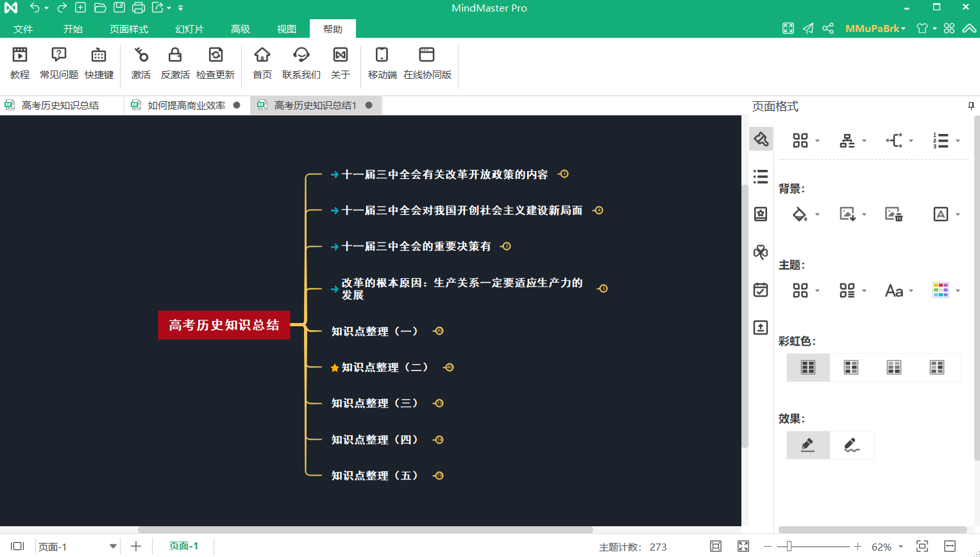Open the clipart clover sidebar icon
Screen dimensions: 980x557
(x=761, y=252)
